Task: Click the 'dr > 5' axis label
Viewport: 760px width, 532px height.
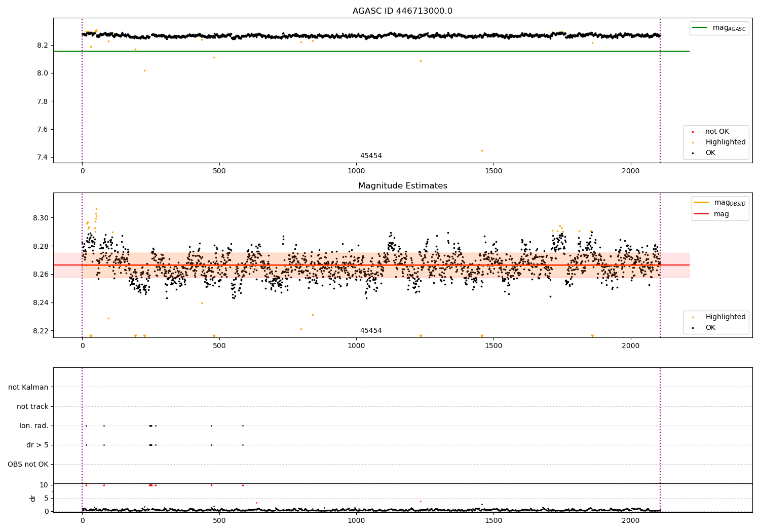Action: tap(37, 445)
